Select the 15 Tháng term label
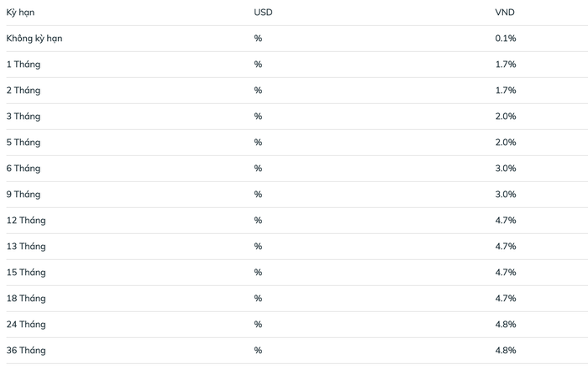Viewport: 588px width, 370px height. coord(26,273)
